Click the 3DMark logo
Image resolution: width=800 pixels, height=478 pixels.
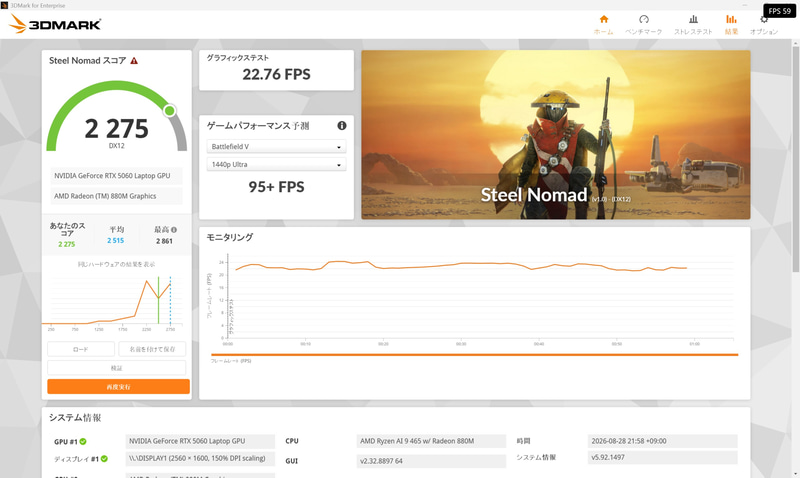pos(55,24)
